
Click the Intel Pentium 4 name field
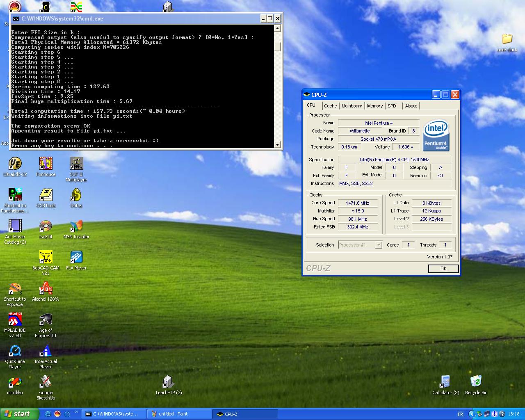point(379,123)
